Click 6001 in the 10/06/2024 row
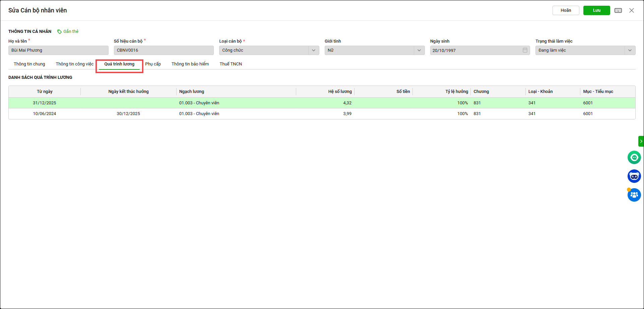Screen dimensions: 644x309 [x=588, y=114]
